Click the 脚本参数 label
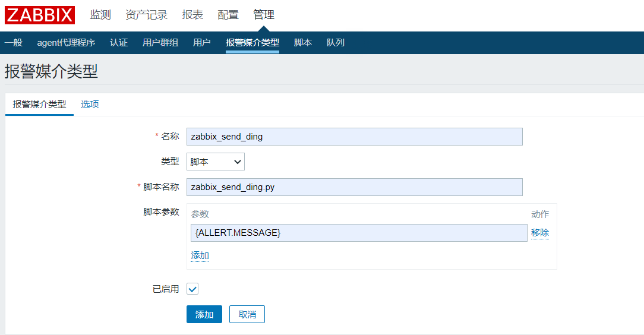The image size is (644, 335). tap(161, 212)
